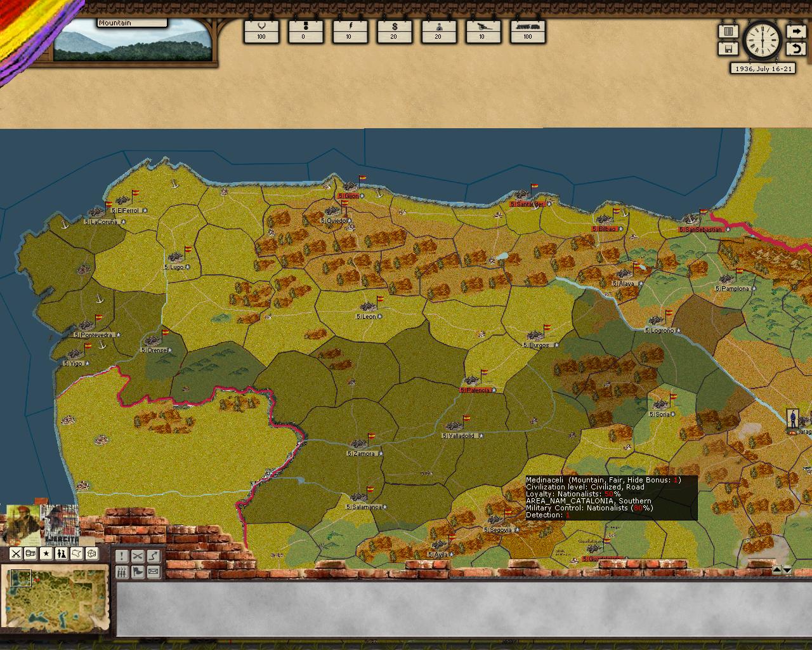This screenshot has height=650, width=812.
Task: Open the winding arrow movement orders button
Action: tap(153, 557)
